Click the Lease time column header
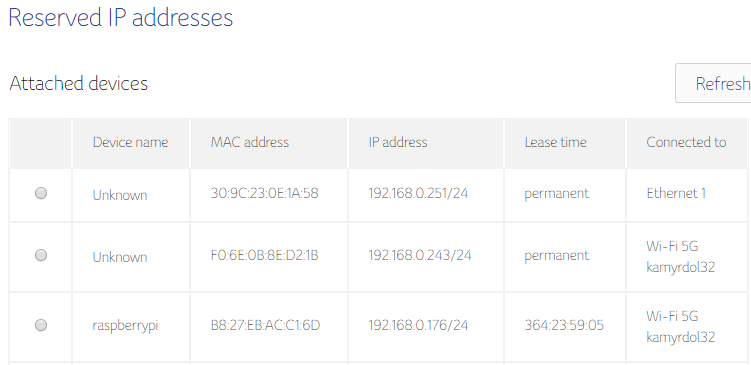The image size is (751, 365). tap(555, 142)
